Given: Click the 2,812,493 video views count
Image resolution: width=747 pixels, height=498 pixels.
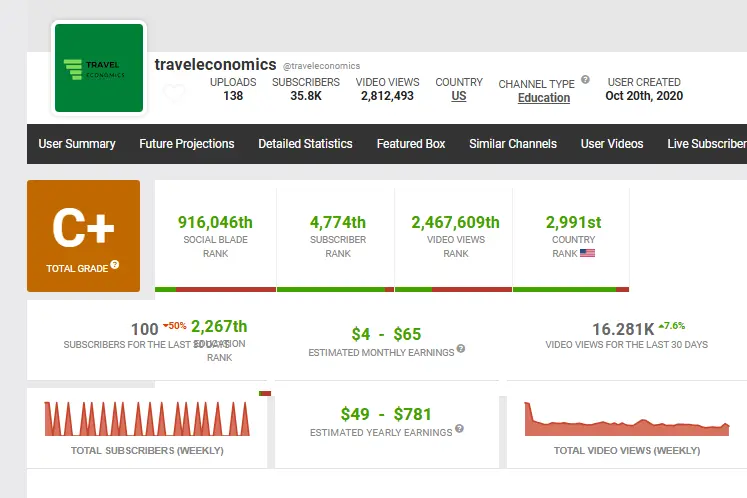Looking at the screenshot, I should (x=387, y=96).
